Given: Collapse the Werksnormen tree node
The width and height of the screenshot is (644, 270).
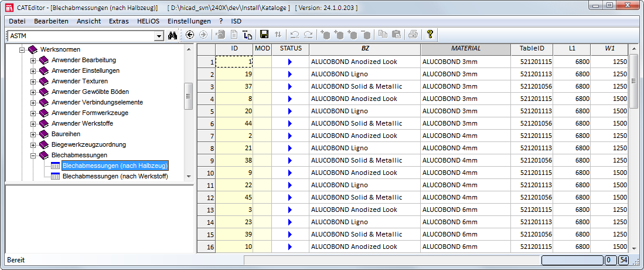Looking at the screenshot, I should click(22, 49).
